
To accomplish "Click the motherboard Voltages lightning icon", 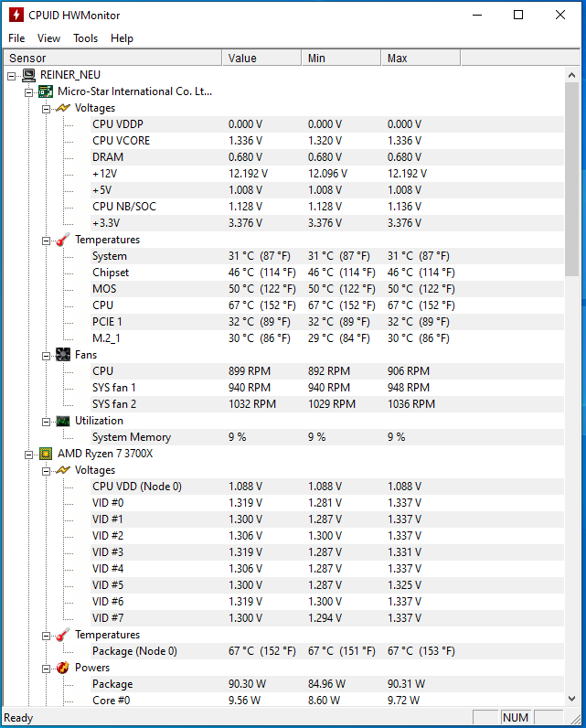I will coord(63,108).
